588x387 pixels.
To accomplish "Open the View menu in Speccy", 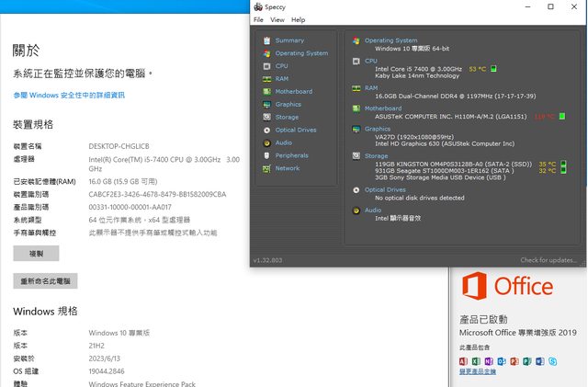I will pyautogui.click(x=277, y=19).
